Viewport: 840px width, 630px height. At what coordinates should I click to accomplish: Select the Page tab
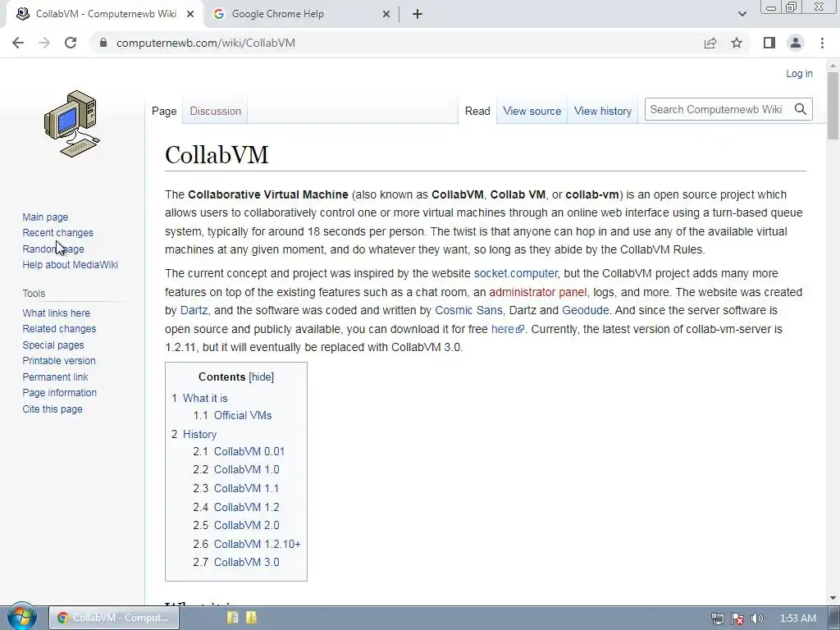coord(164,111)
